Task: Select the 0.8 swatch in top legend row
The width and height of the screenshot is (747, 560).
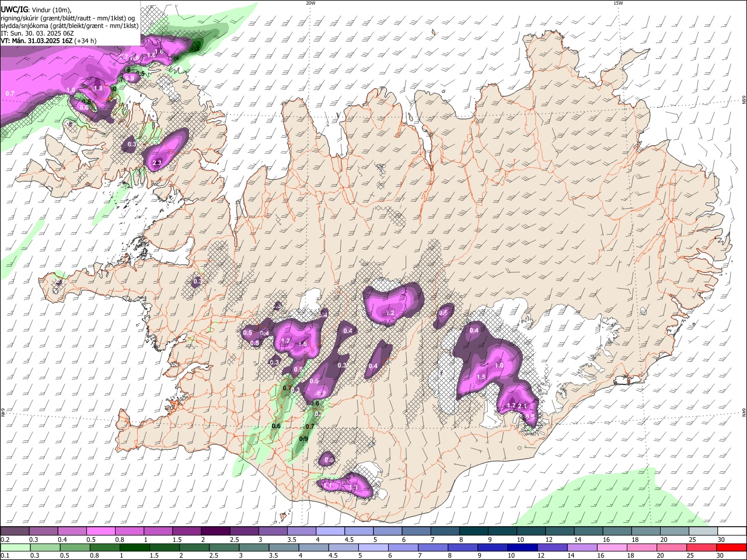Action: tap(129, 531)
